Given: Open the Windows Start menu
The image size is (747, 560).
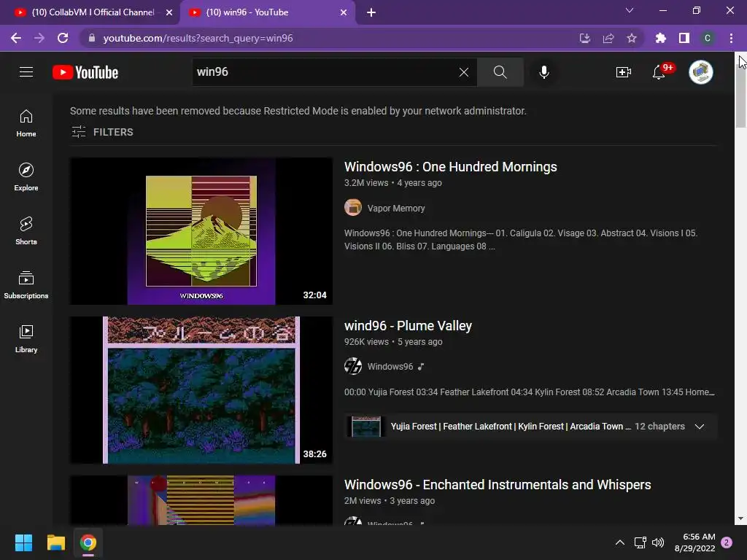Looking at the screenshot, I should pyautogui.click(x=23, y=542).
